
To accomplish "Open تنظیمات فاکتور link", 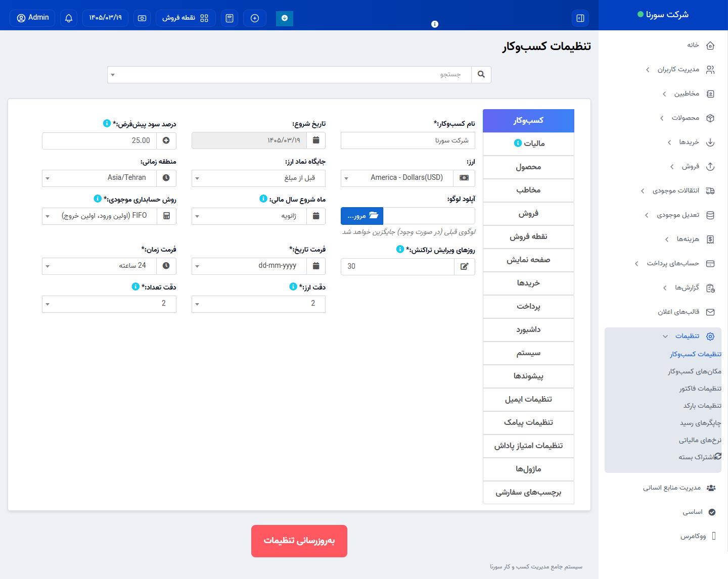I will 700,389.
